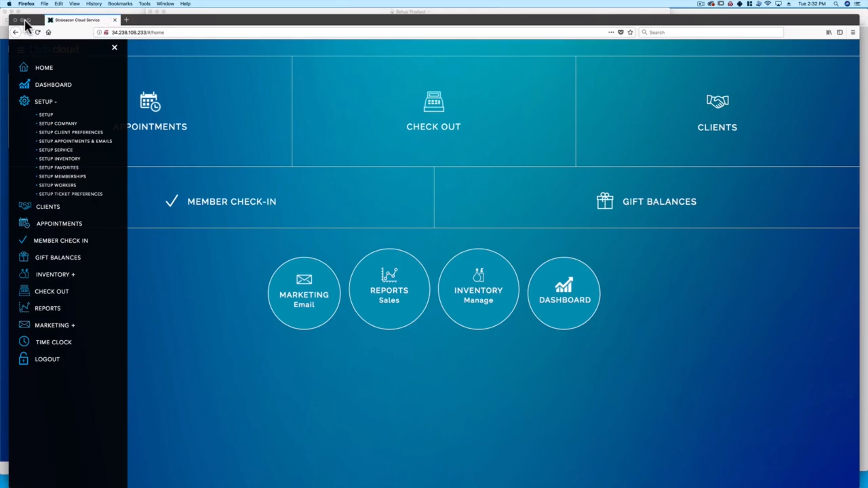868x488 pixels.
Task: Close the sidebar navigation menu
Action: (114, 47)
